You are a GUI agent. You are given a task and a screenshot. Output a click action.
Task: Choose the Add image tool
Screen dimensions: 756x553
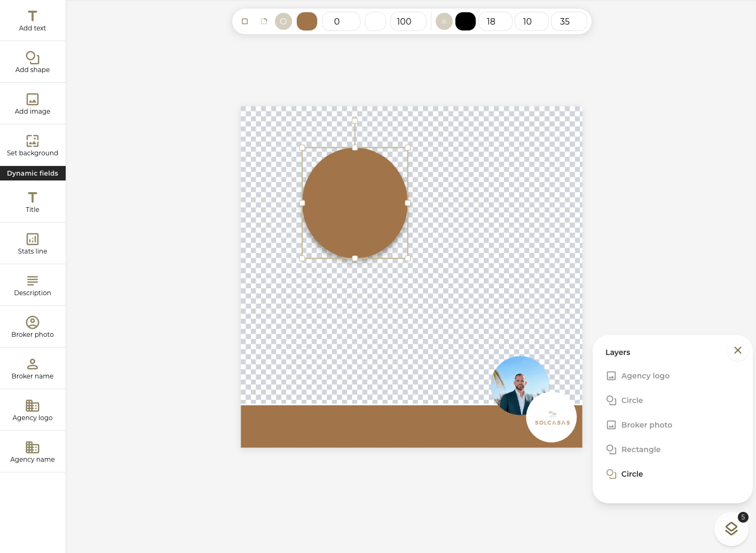[x=33, y=104]
